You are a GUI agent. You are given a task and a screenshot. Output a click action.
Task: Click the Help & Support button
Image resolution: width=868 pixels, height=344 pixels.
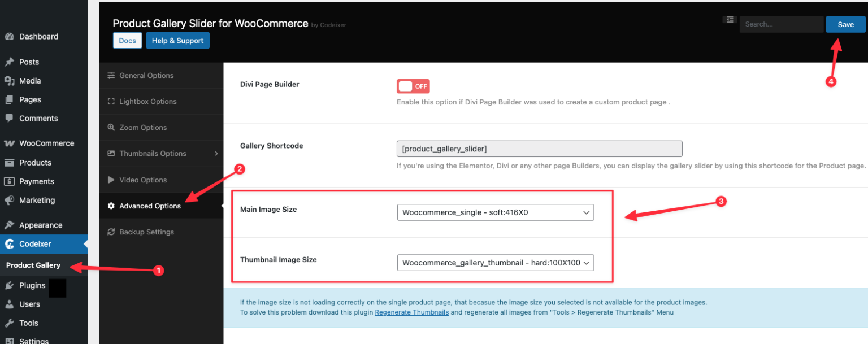177,40
